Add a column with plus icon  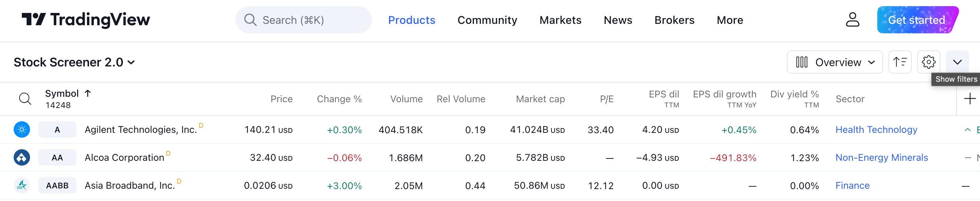pos(970,99)
